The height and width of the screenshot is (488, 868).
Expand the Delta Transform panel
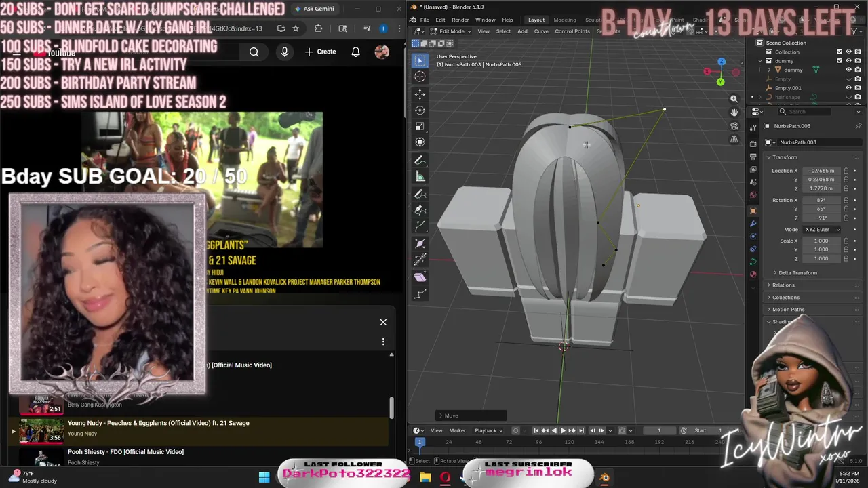click(797, 272)
